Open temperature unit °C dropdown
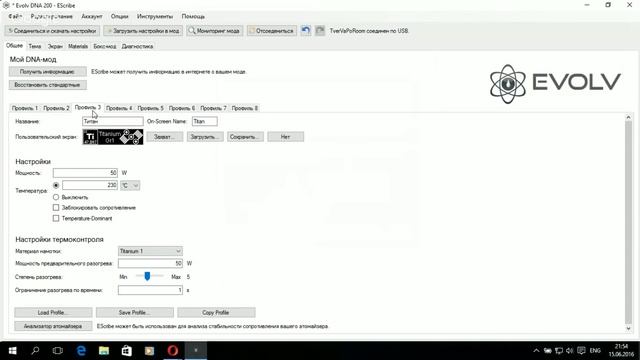This screenshot has height=360, width=640. (x=130, y=185)
